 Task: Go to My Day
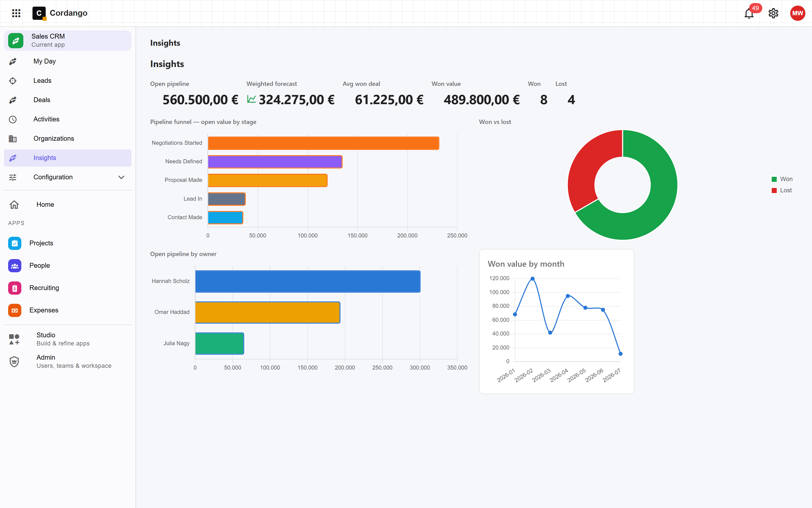(67, 61)
